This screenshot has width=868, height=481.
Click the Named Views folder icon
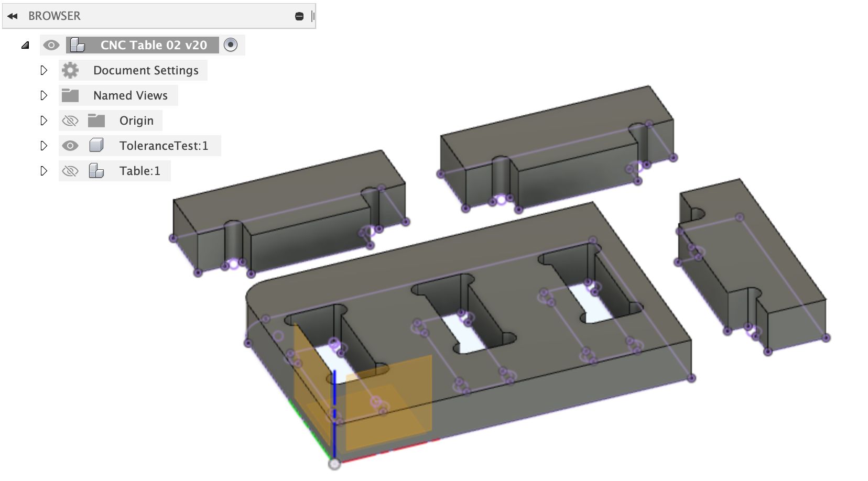tap(71, 95)
